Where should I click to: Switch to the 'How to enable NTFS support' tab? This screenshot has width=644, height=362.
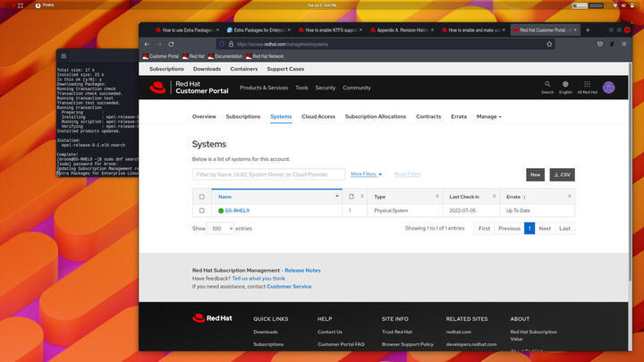(x=331, y=30)
